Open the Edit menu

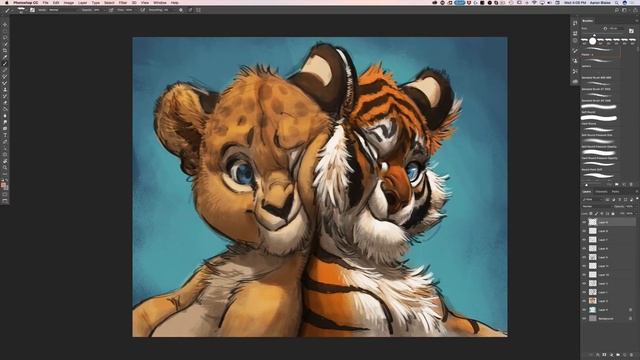click(56, 2)
